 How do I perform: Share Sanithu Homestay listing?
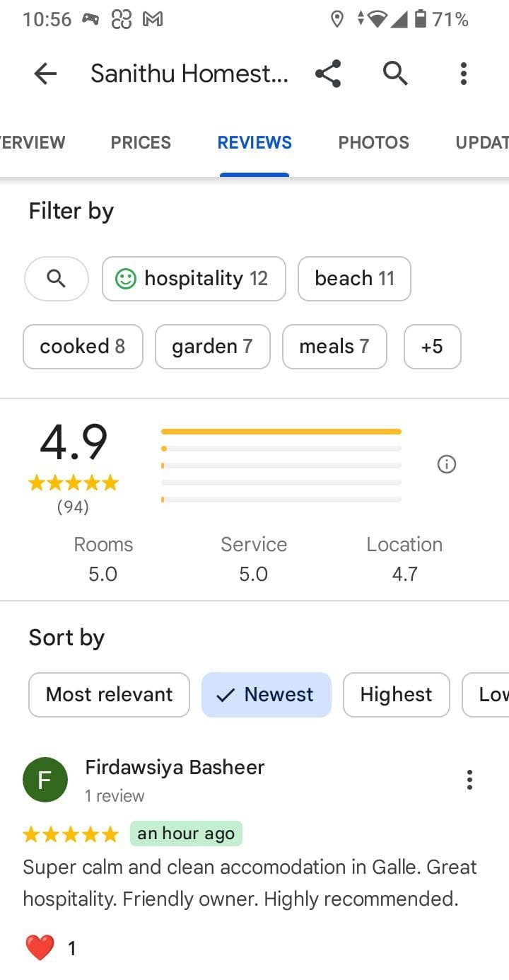coord(328,74)
